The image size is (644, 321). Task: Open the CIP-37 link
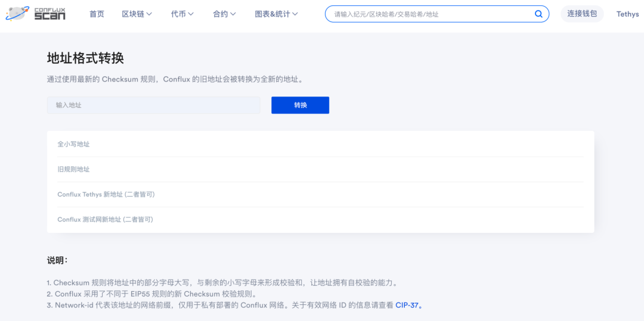[408, 305]
